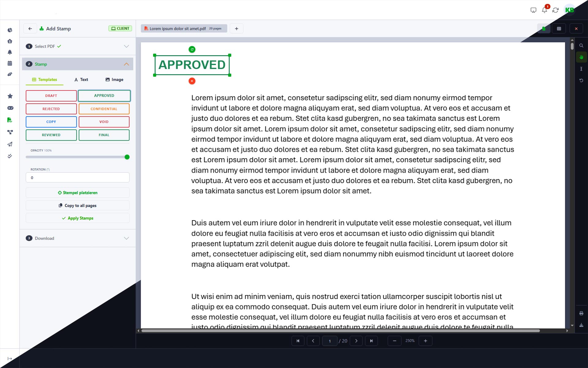Screen dimensions: 588x368
Task: Open the search tool in the viewer
Action: click(582, 45)
